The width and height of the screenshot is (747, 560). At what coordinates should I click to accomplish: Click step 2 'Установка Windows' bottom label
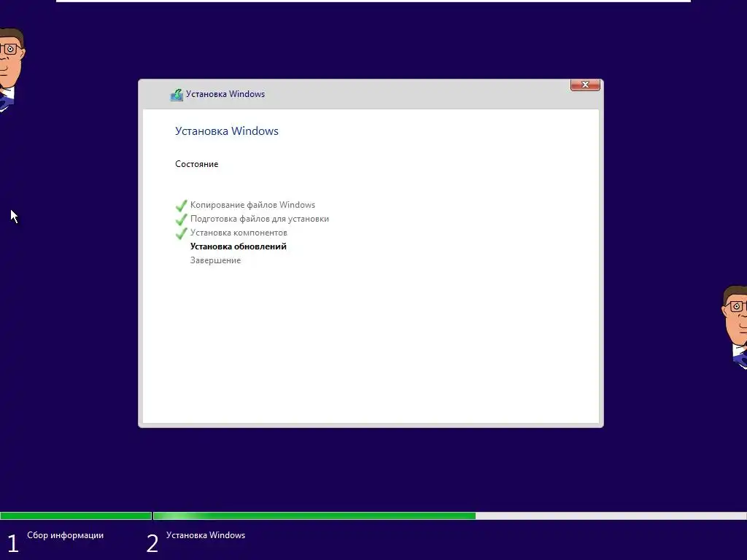pyautogui.click(x=206, y=535)
